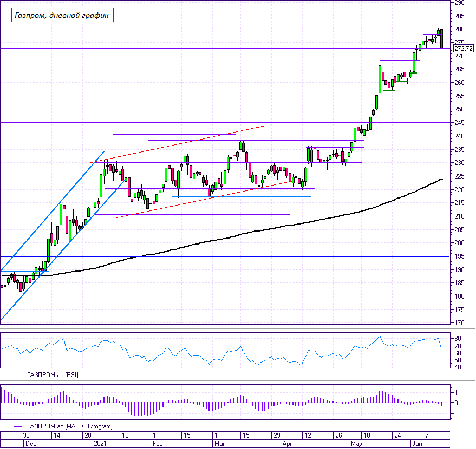Click the RSI scale value 70
This screenshot has height=449, width=476.
click(458, 346)
